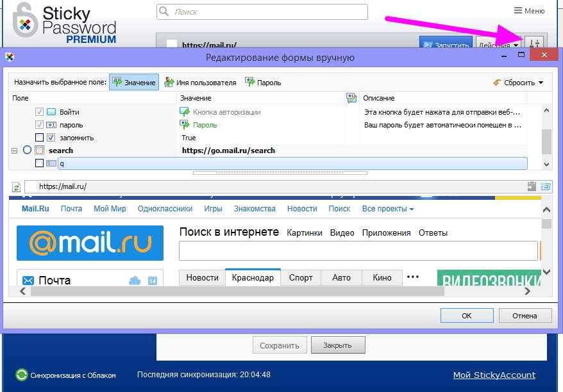Toggle the checkbox for запомнить field
The height and width of the screenshot is (392, 563).
[39, 138]
